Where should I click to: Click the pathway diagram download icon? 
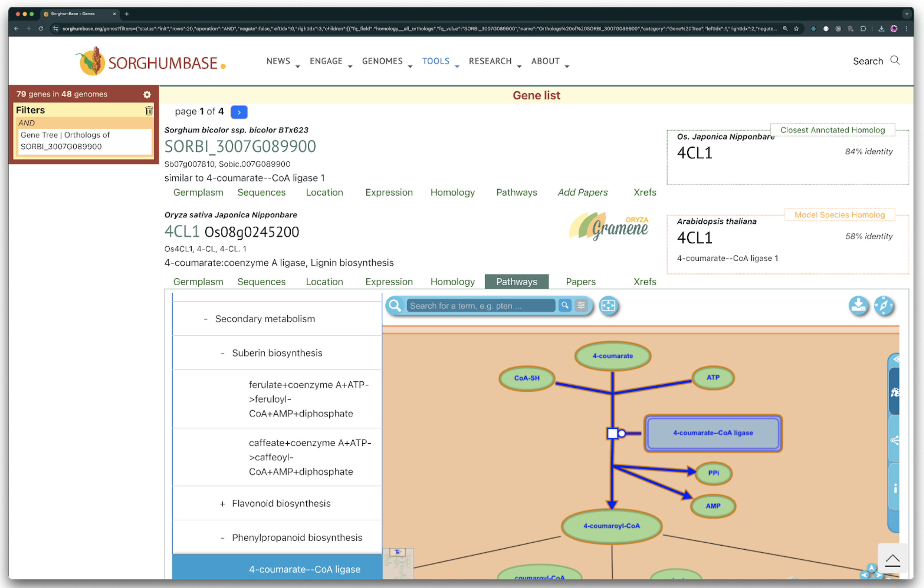857,306
